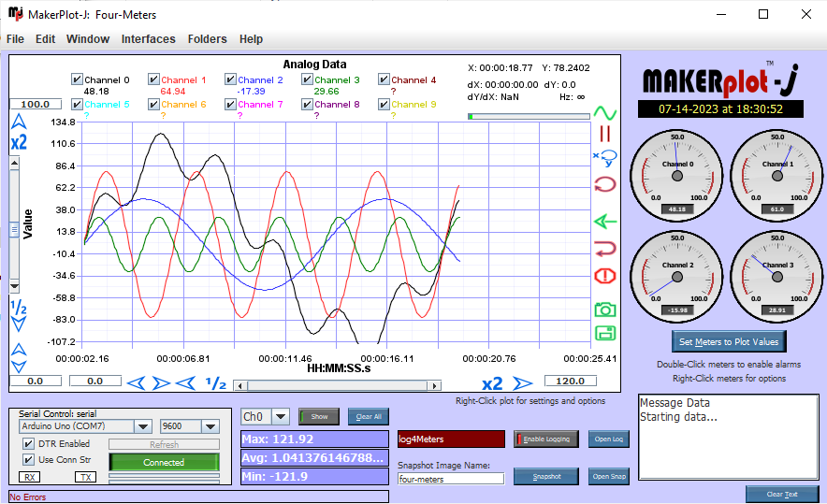
Task: Uncheck the Channel 0 checkbox
Action: tap(77, 79)
